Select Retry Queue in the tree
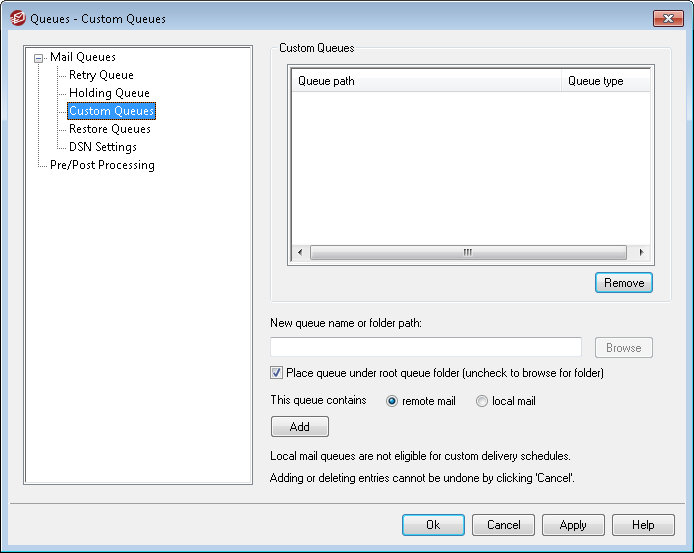This screenshot has width=694, height=553. (101, 75)
